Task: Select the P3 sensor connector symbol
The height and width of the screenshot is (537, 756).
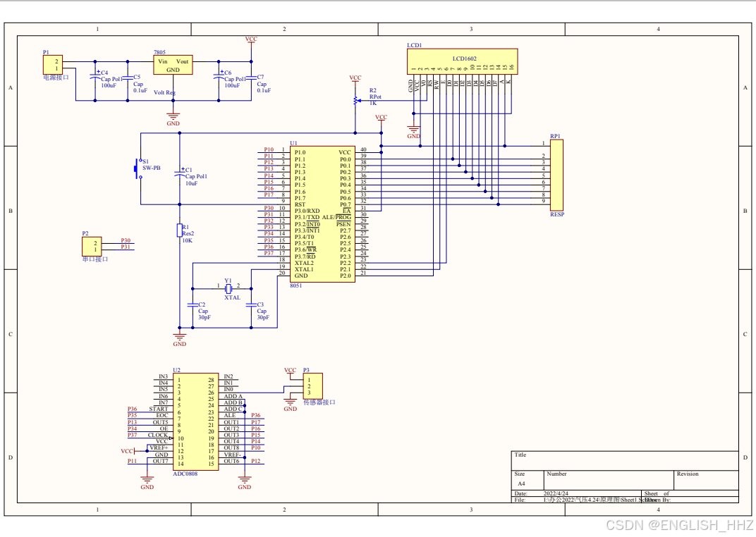Action: point(312,386)
